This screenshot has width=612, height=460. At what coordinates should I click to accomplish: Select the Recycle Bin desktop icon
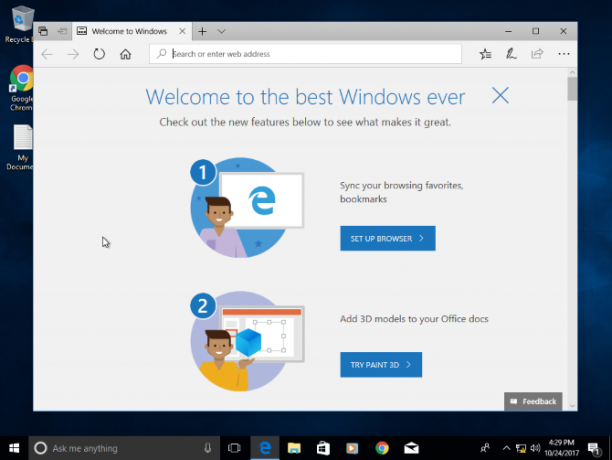click(20, 25)
